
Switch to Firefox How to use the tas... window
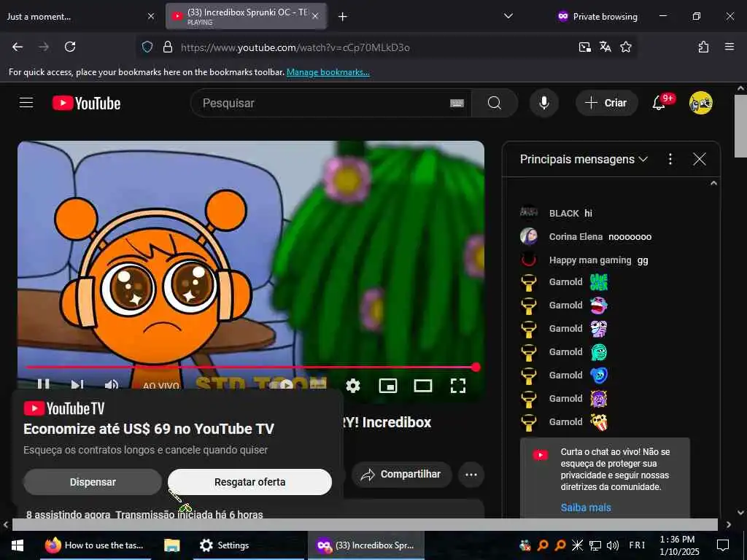(94, 545)
